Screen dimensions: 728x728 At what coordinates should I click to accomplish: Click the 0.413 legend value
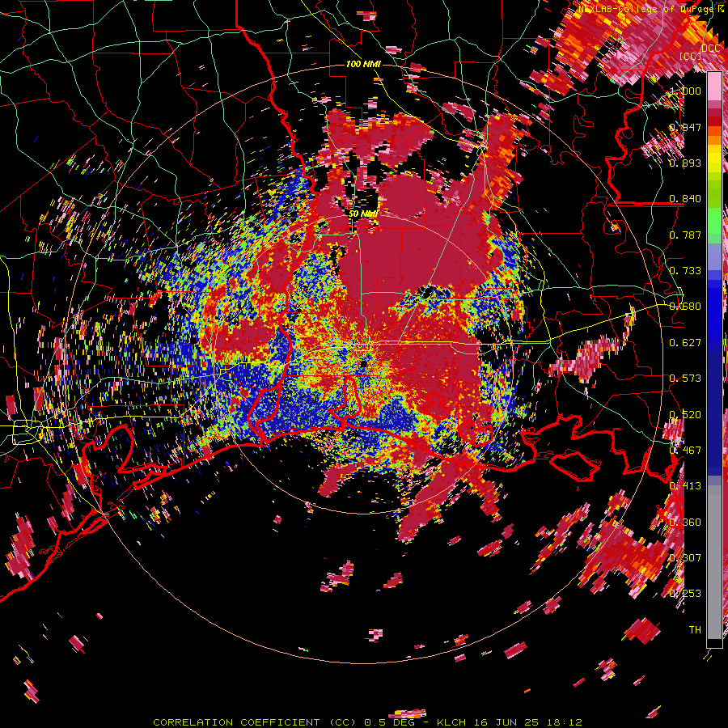coord(685,486)
